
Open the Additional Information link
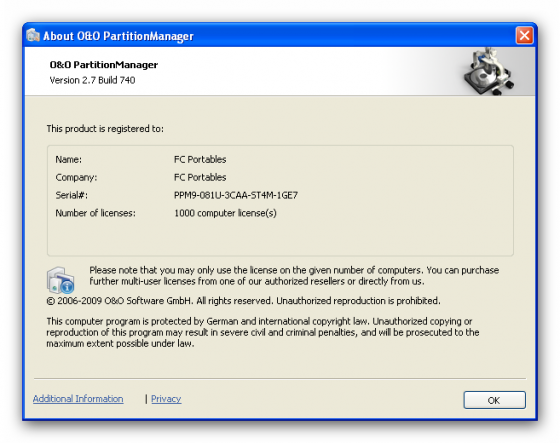pos(78,399)
